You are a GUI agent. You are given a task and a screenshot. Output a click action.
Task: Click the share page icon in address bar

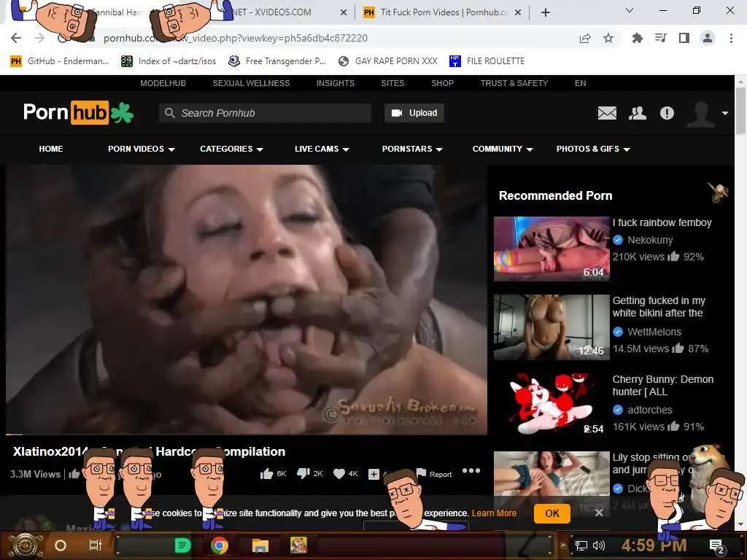[585, 39]
